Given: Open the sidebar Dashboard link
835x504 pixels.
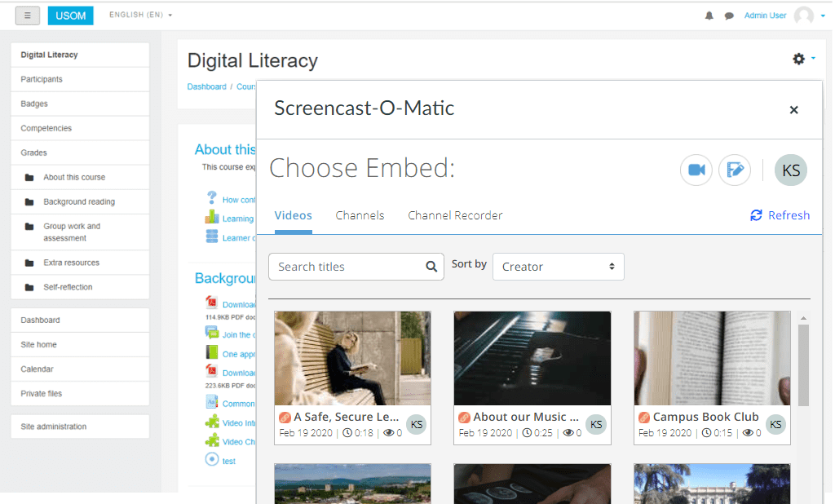Looking at the screenshot, I should [80, 321].
